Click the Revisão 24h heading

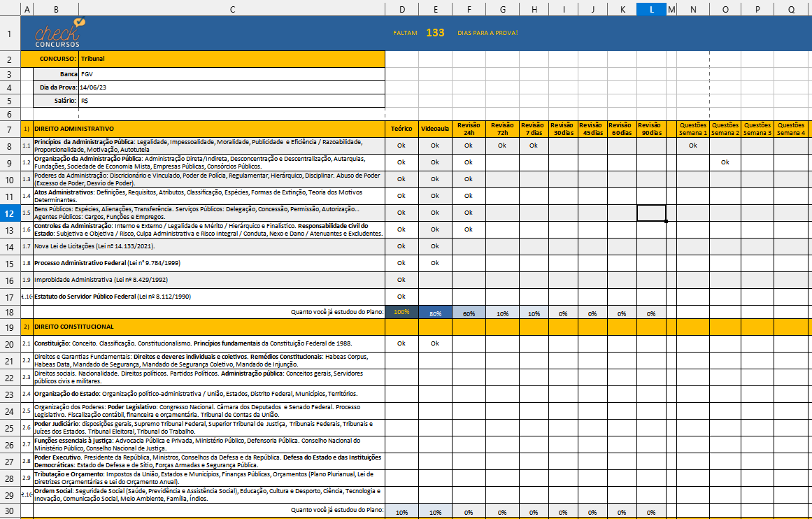click(469, 129)
